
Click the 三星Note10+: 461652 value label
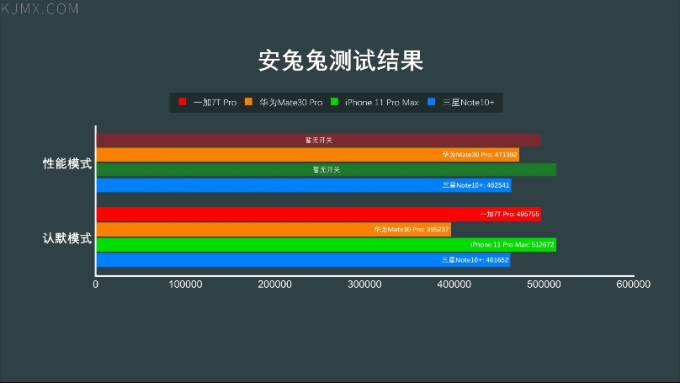point(475,260)
